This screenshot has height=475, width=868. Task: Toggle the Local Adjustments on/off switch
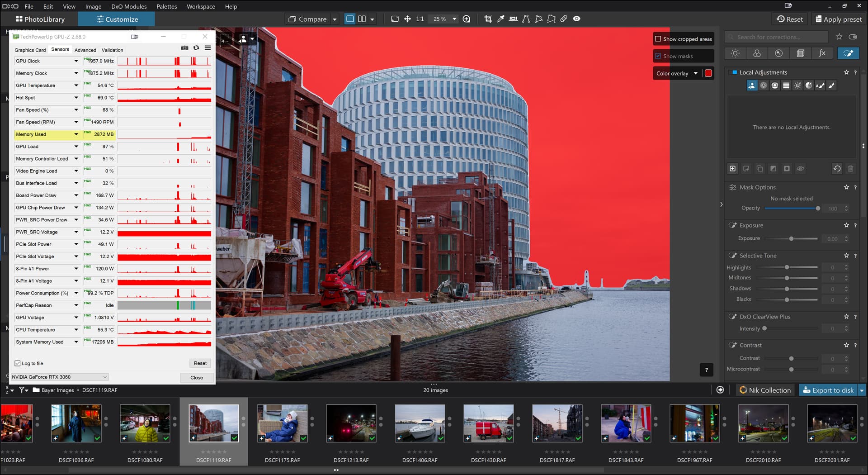[x=733, y=72]
